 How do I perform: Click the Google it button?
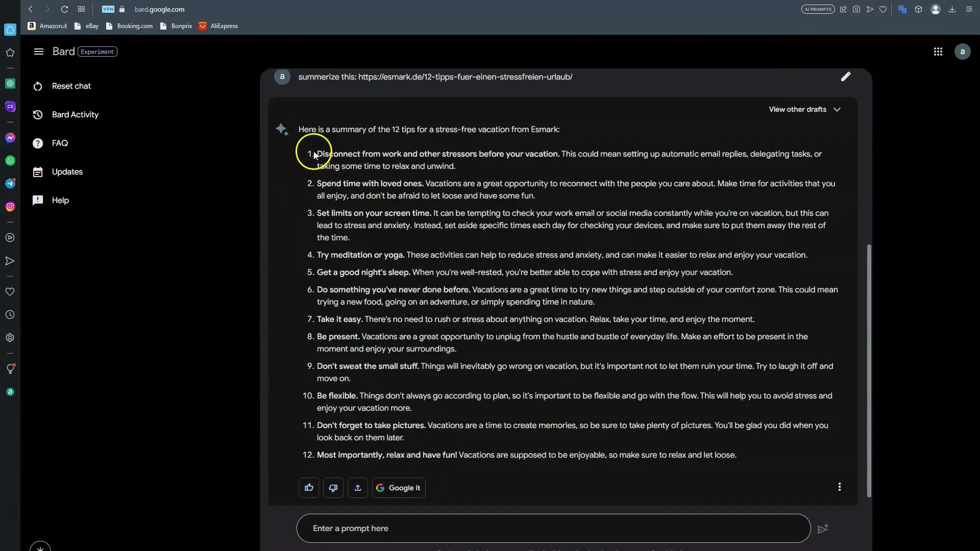coord(399,488)
